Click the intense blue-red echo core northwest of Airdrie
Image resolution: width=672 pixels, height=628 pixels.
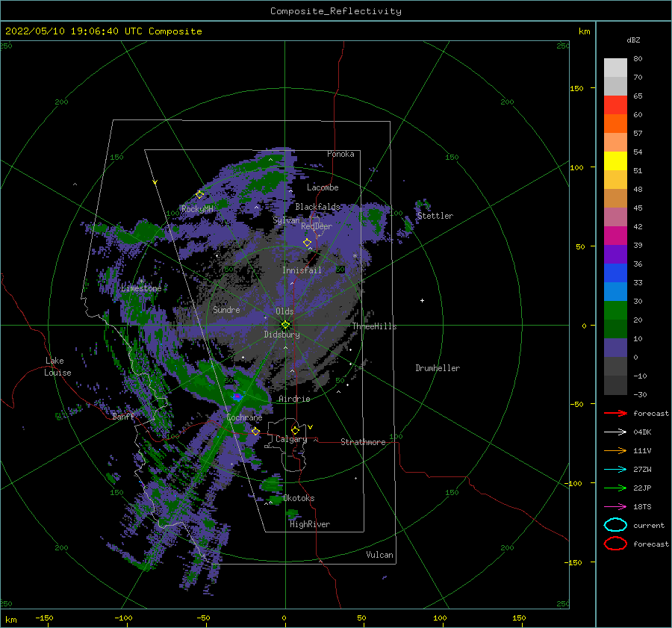pos(237,397)
